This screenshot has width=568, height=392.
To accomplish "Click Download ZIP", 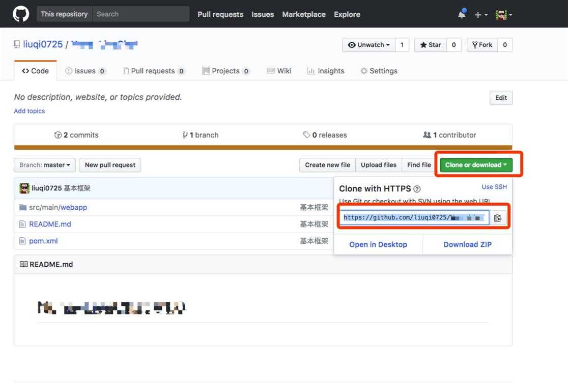I will coord(468,244).
